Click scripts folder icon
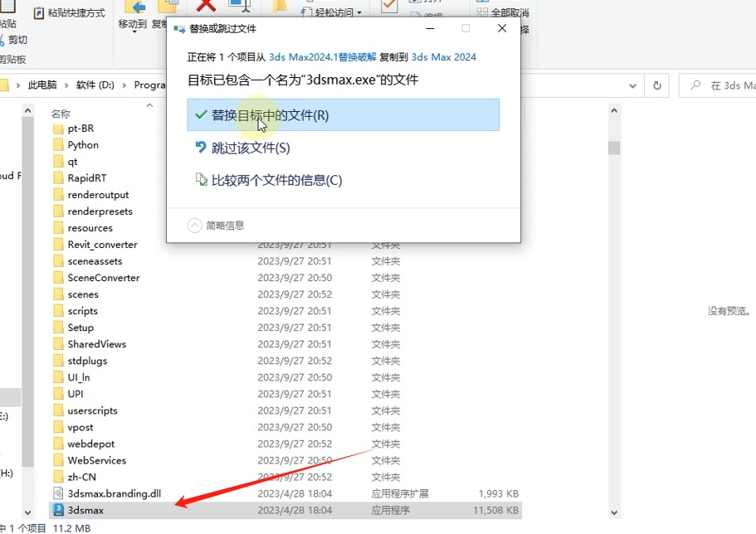This screenshot has width=756, height=534. (58, 311)
